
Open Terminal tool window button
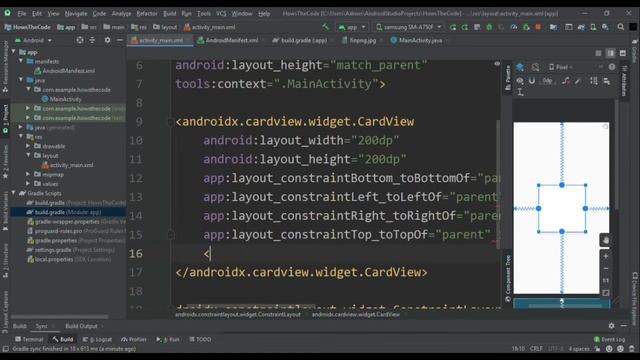pos(29,339)
